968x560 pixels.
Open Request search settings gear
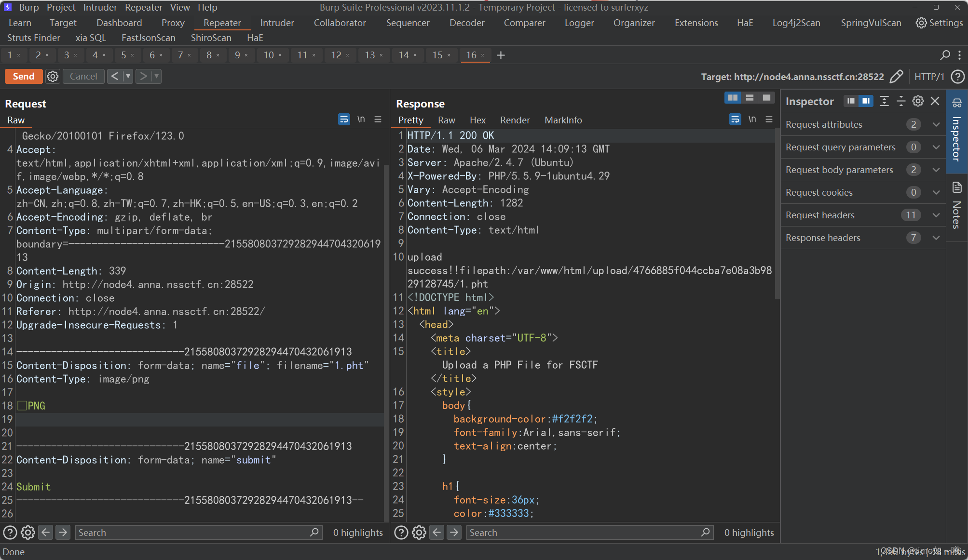pos(28,532)
